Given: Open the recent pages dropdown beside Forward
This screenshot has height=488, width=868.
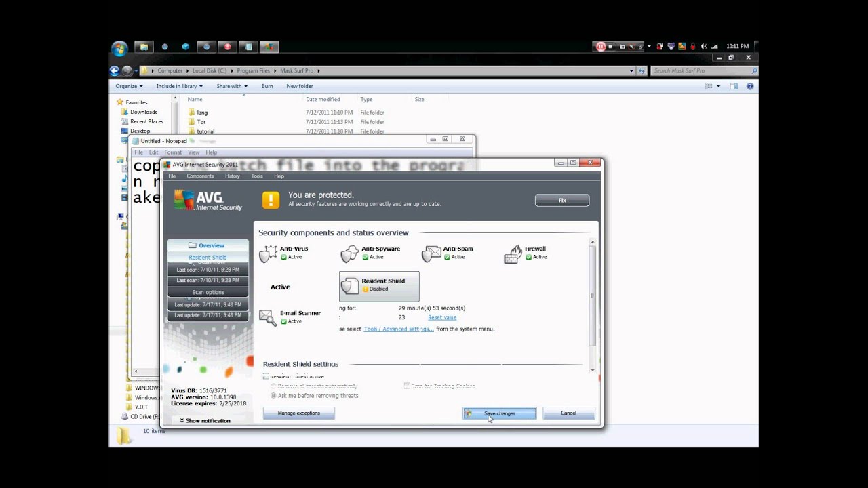Looking at the screenshot, I should (x=136, y=70).
